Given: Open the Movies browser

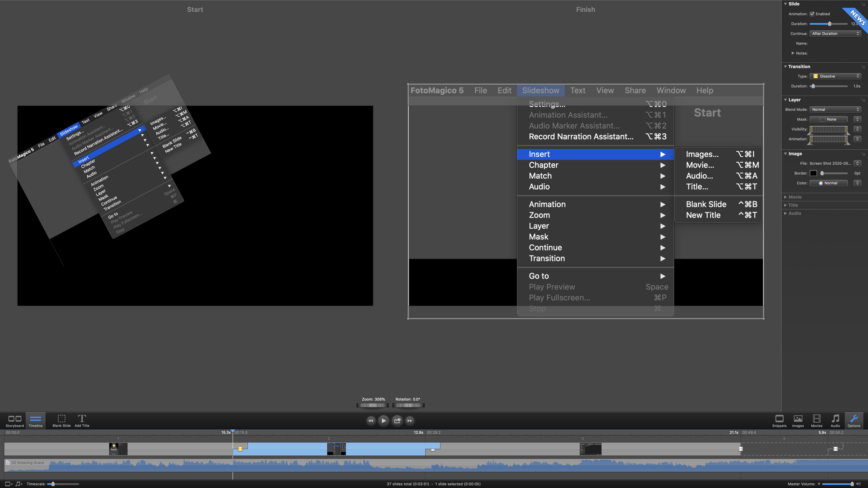Looking at the screenshot, I should (x=816, y=420).
